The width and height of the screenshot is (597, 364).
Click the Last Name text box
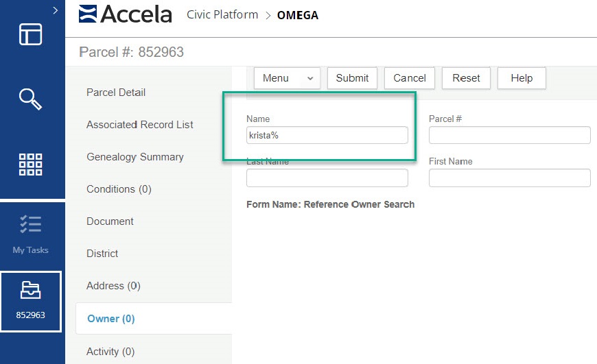point(327,178)
